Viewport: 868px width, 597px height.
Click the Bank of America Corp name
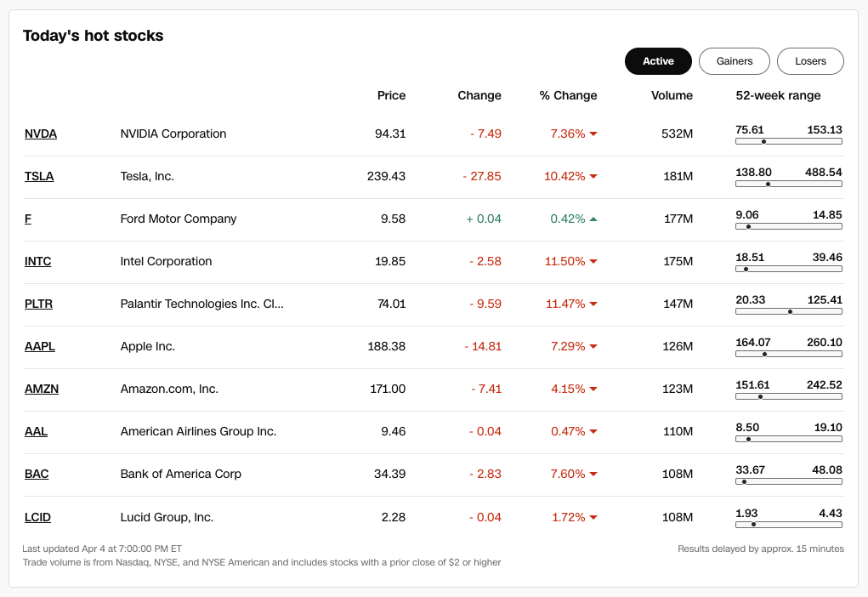(181, 474)
